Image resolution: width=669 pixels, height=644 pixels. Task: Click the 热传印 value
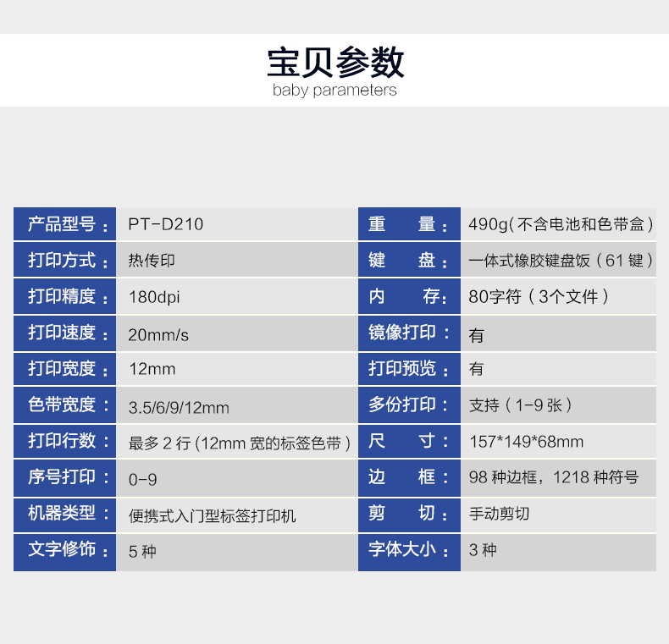pyautogui.click(x=152, y=261)
